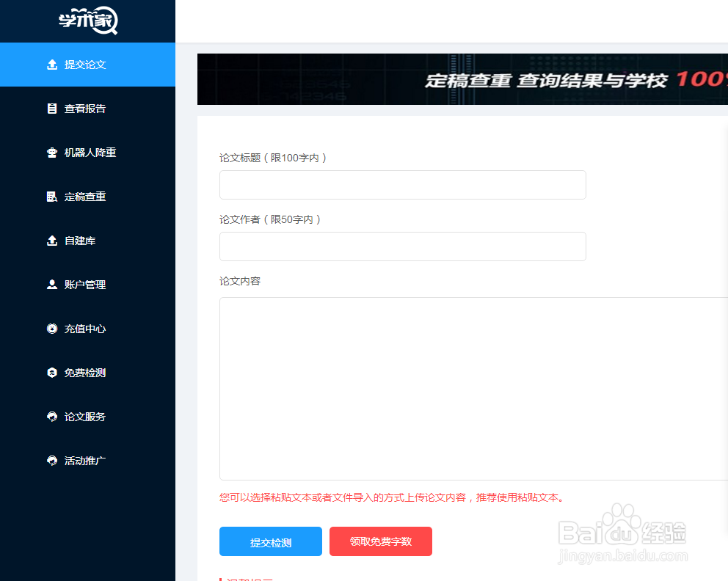728x581 pixels.
Task: Open 自建库 from the sidebar
Action: 88,241
